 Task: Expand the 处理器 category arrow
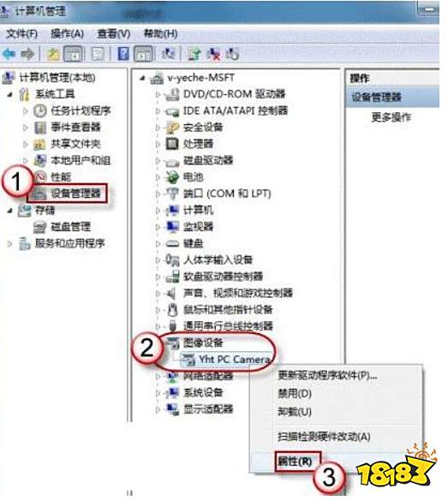pyautogui.click(x=158, y=144)
